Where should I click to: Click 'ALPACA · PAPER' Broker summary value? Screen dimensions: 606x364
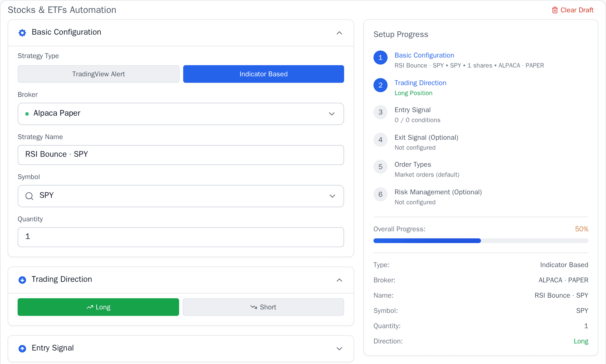(563, 280)
